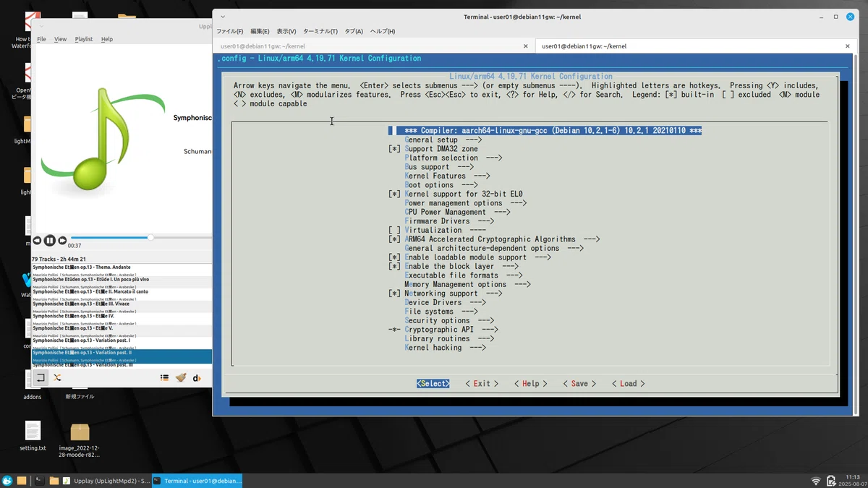Open terminal 編集(E) menu
This screenshot has height=488, width=868.
tap(260, 31)
